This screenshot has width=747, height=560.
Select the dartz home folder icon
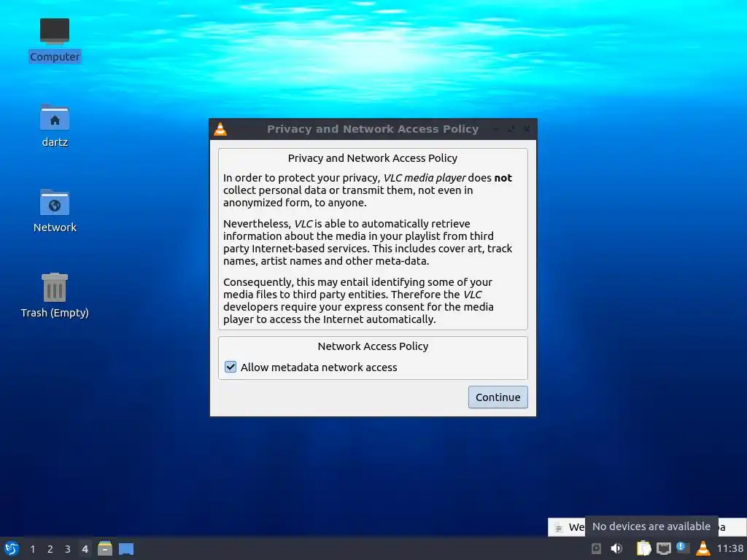tap(55, 125)
